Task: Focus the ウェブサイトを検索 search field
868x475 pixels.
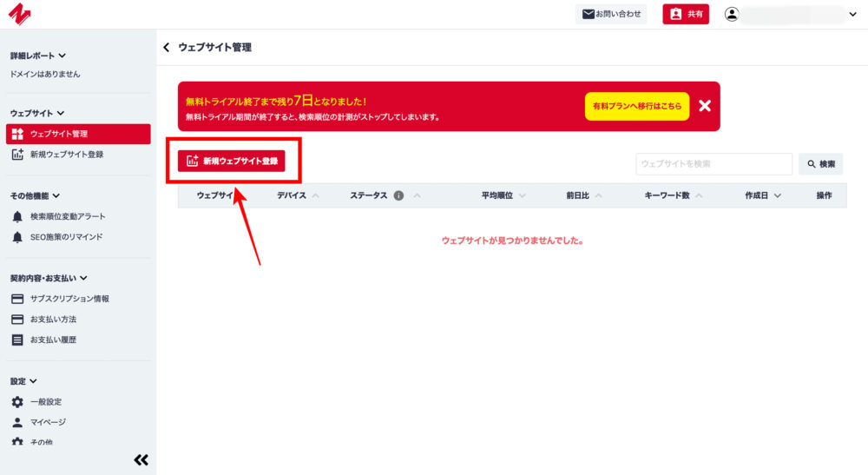Action: pos(714,164)
